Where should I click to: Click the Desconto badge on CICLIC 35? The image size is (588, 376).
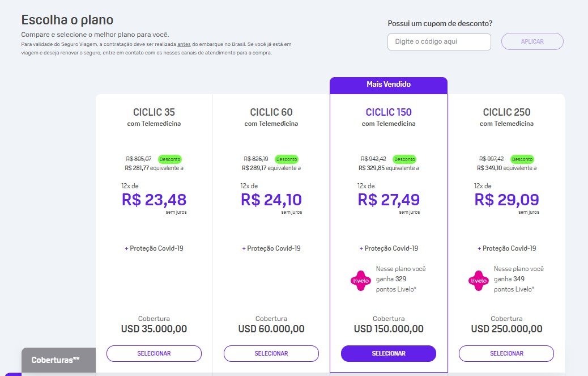click(170, 159)
